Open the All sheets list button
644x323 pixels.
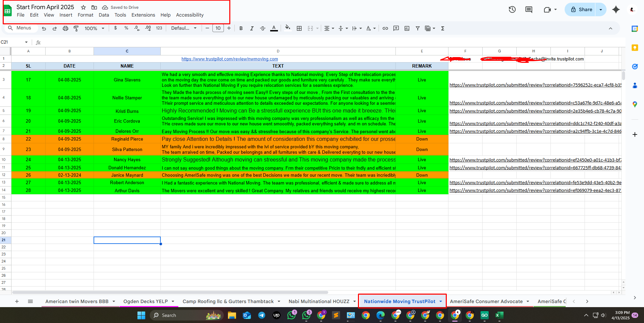tap(30, 301)
